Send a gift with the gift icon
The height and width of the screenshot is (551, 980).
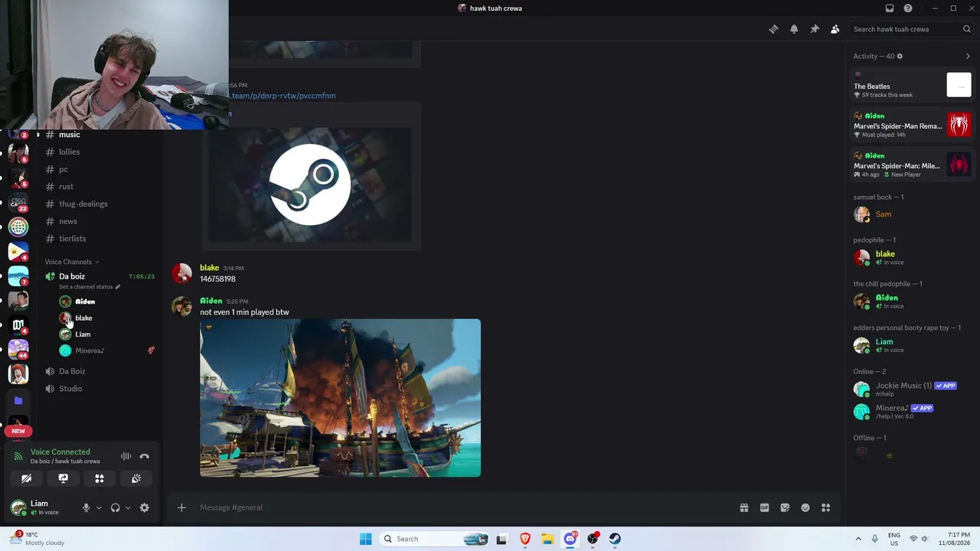[743, 507]
